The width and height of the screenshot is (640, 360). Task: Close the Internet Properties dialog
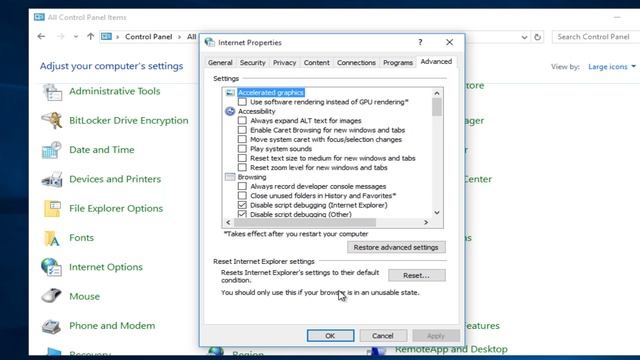tap(449, 42)
